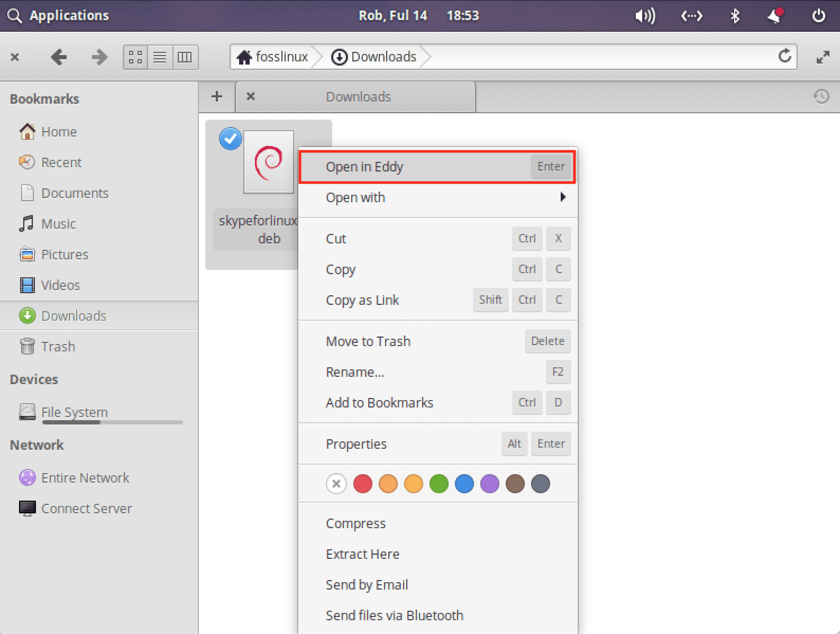The width and height of the screenshot is (840, 634).
Task: Switch to column view mode
Action: pyautogui.click(x=185, y=57)
